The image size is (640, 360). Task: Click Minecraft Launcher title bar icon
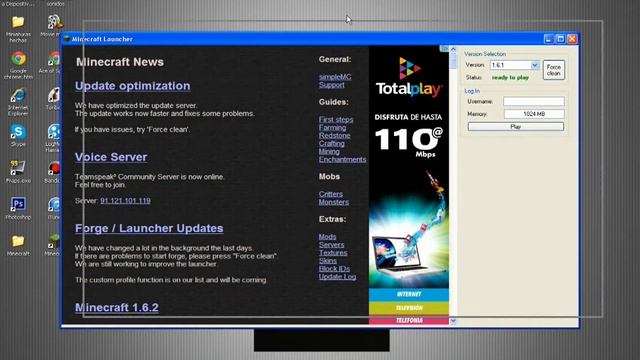click(x=67, y=39)
